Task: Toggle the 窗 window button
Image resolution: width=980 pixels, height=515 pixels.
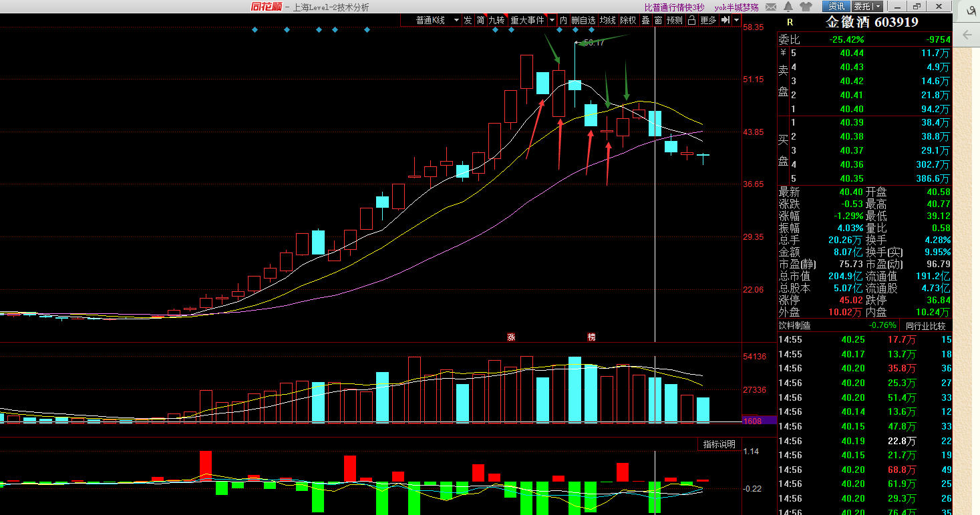Action: [658, 20]
